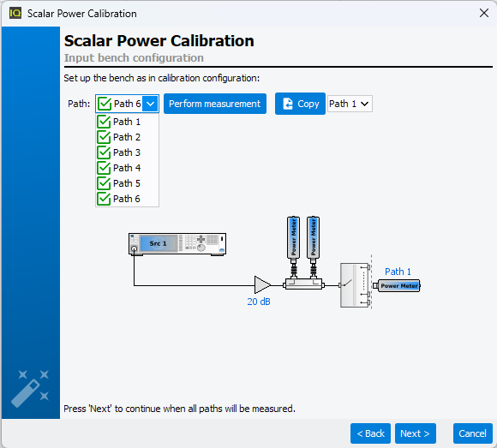Collapse the Path 6 dropdown arrow
This screenshot has height=448, width=497.
click(150, 104)
